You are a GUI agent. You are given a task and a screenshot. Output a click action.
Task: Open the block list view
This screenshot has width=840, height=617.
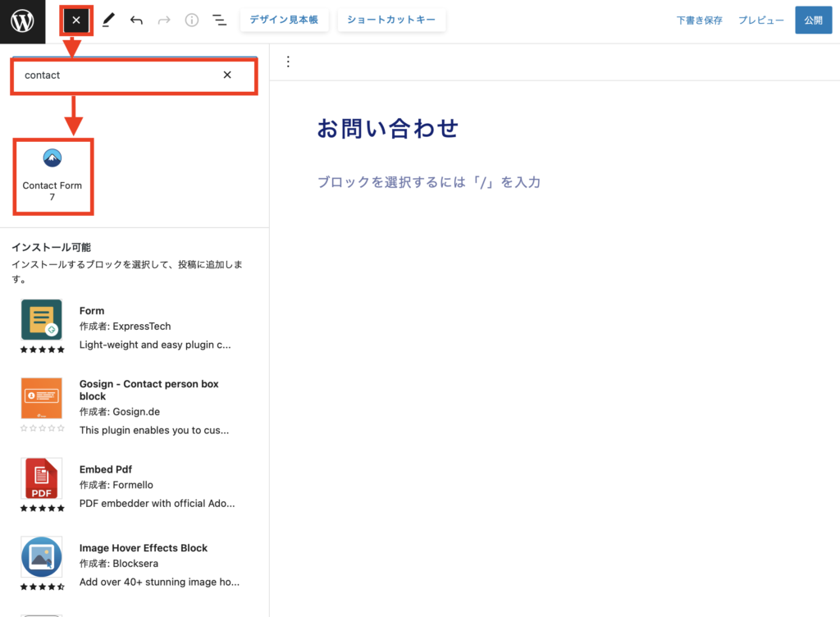click(219, 21)
